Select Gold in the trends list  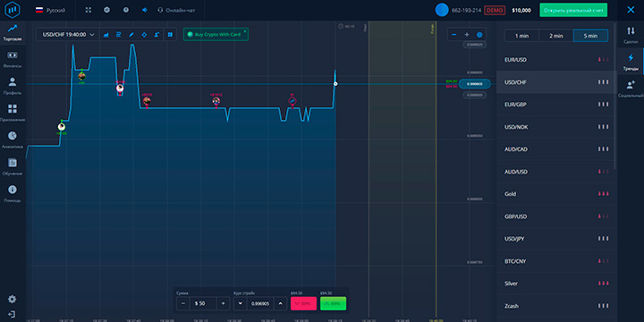pos(556,194)
